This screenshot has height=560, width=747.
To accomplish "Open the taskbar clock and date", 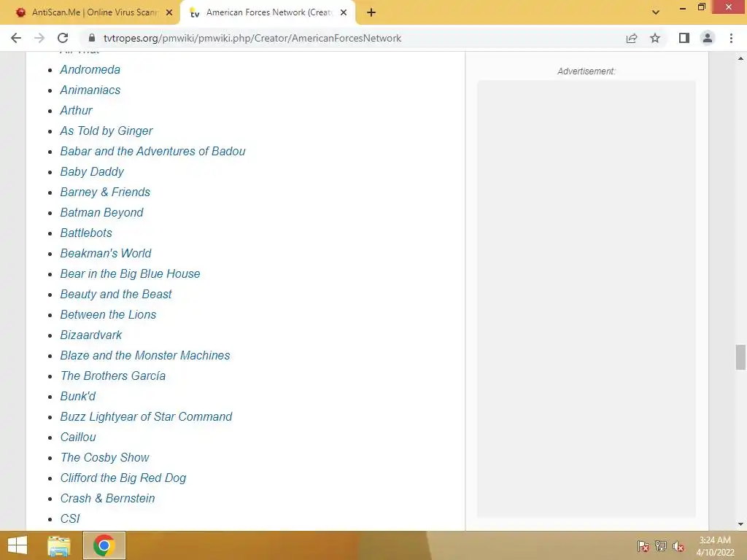I will coord(715,546).
